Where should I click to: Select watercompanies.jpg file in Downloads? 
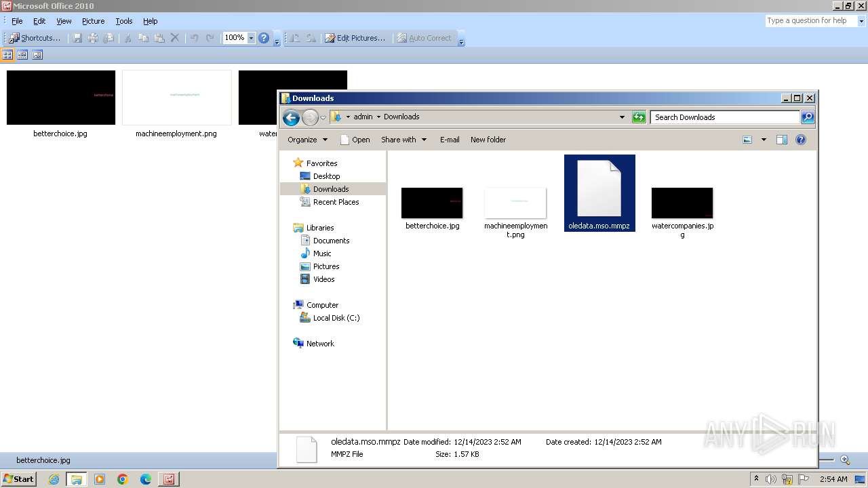coord(682,213)
